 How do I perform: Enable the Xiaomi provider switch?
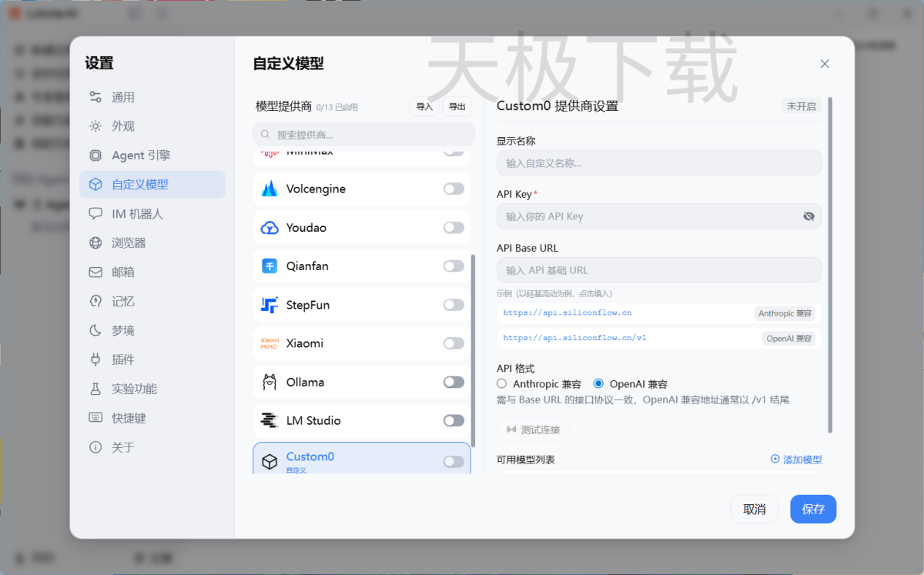454,343
